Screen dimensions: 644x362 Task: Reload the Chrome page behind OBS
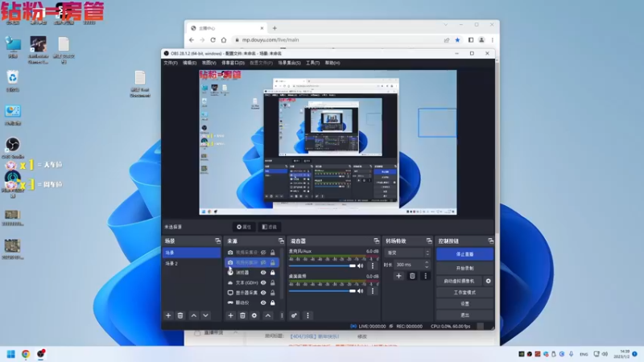[x=213, y=39]
